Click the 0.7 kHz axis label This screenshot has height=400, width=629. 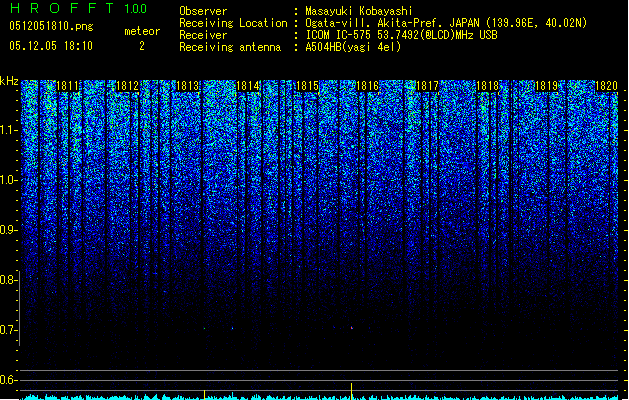[8, 330]
